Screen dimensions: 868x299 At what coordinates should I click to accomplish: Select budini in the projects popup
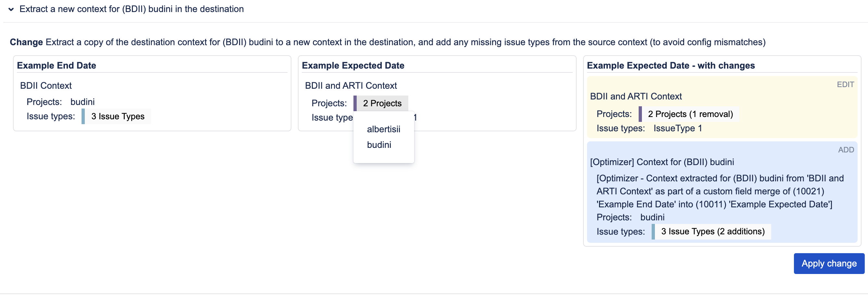coord(379,145)
